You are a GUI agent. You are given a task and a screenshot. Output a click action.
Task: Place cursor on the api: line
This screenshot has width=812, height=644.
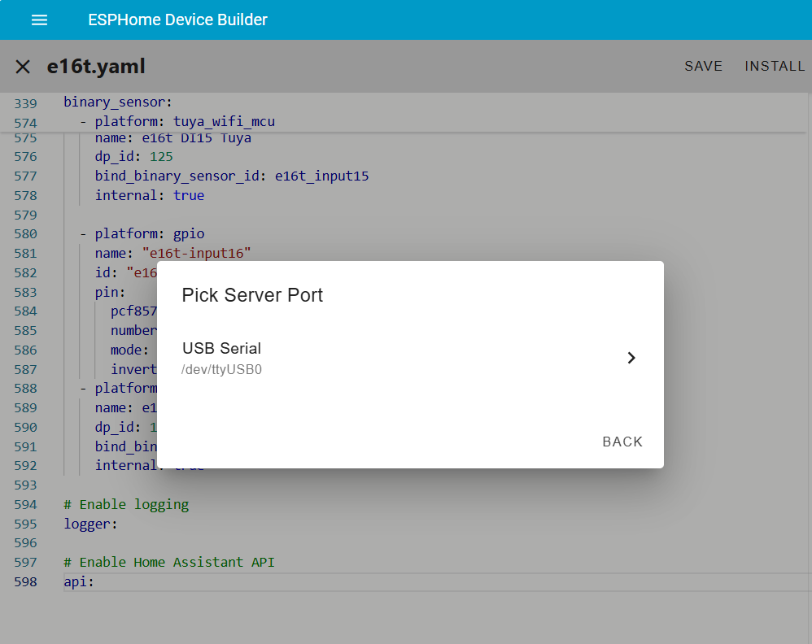pyautogui.click(x=80, y=582)
